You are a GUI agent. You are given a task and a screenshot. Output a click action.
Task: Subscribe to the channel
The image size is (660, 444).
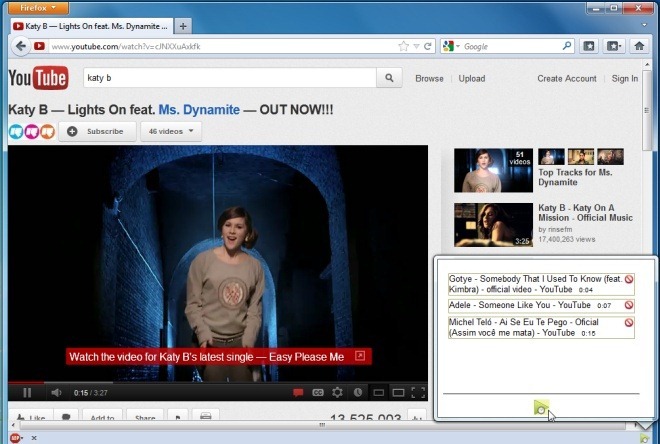[x=97, y=131]
